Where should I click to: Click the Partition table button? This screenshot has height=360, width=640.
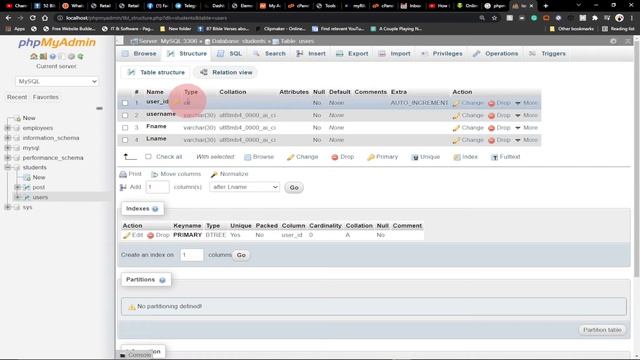[x=602, y=330]
